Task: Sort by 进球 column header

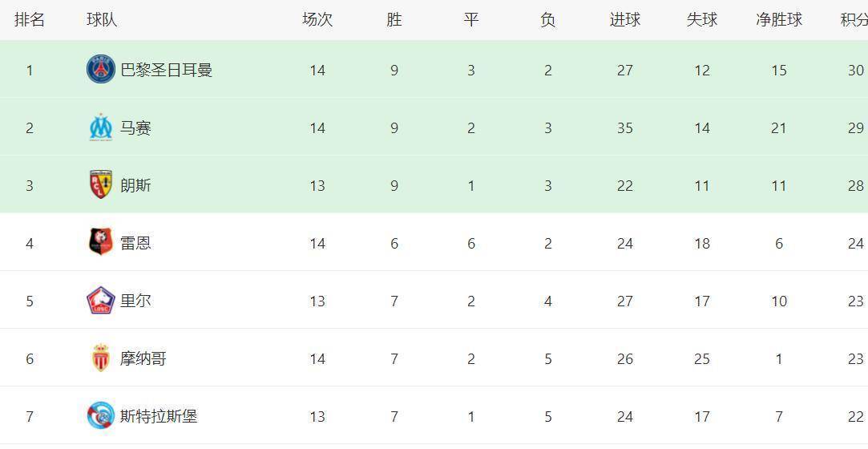Action: (625, 20)
